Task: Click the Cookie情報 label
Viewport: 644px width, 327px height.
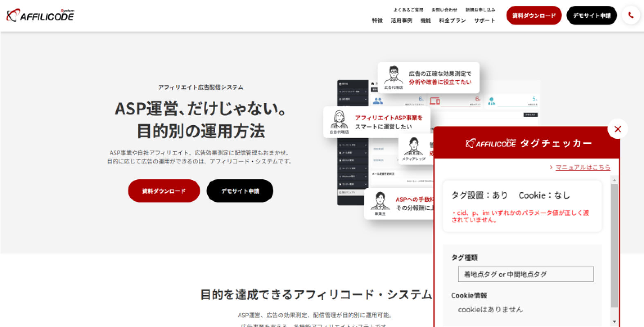Action: 469,295
